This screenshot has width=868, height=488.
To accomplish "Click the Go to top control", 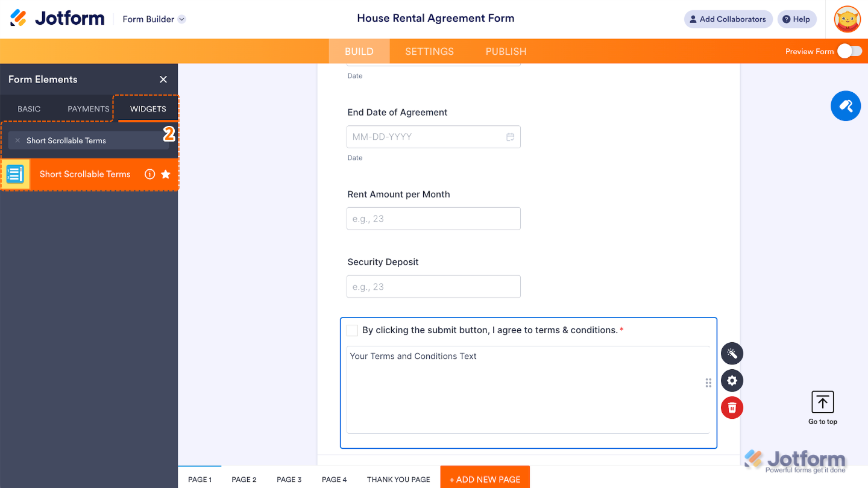I will pos(822,407).
